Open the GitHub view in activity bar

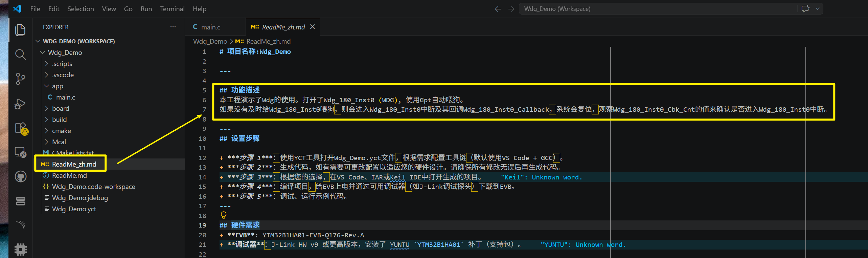20,176
